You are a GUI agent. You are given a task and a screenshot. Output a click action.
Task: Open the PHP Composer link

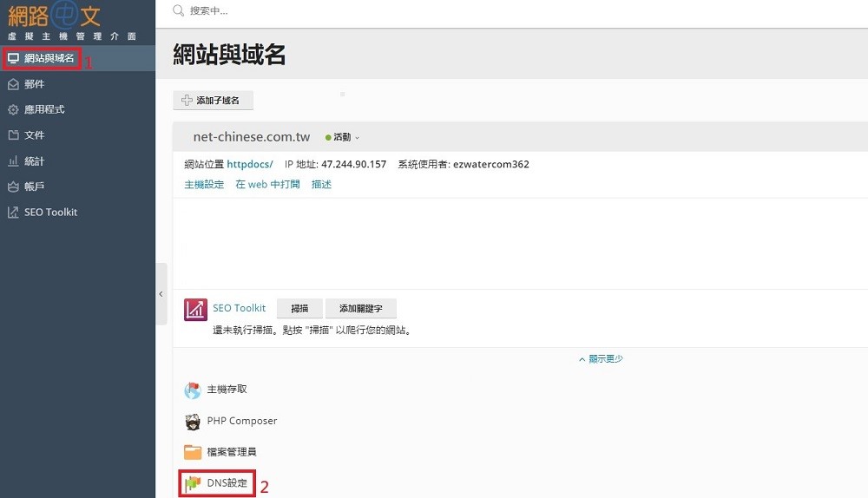point(242,421)
